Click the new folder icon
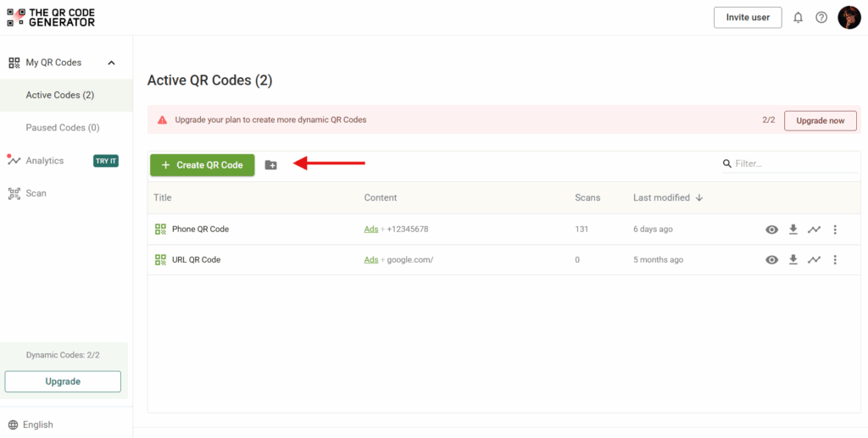The height and width of the screenshot is (438, 868). coord(270,165)
